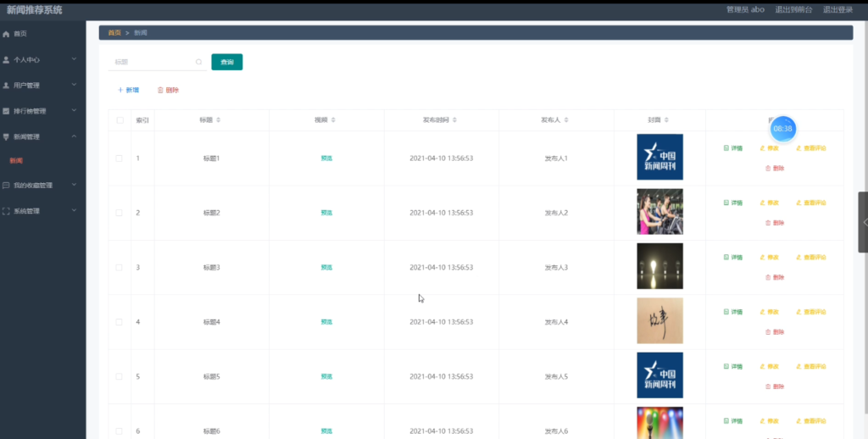Open 详情 for the 标题1 row
Image resolution: width=868 pixels, height=439 pixels.
pos(733,147)
